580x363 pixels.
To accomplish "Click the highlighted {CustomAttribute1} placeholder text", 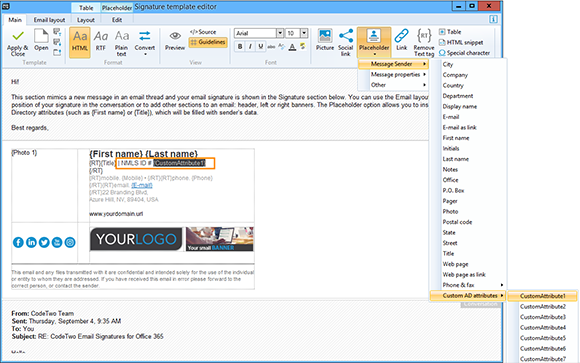I will [x=179, y=163].
